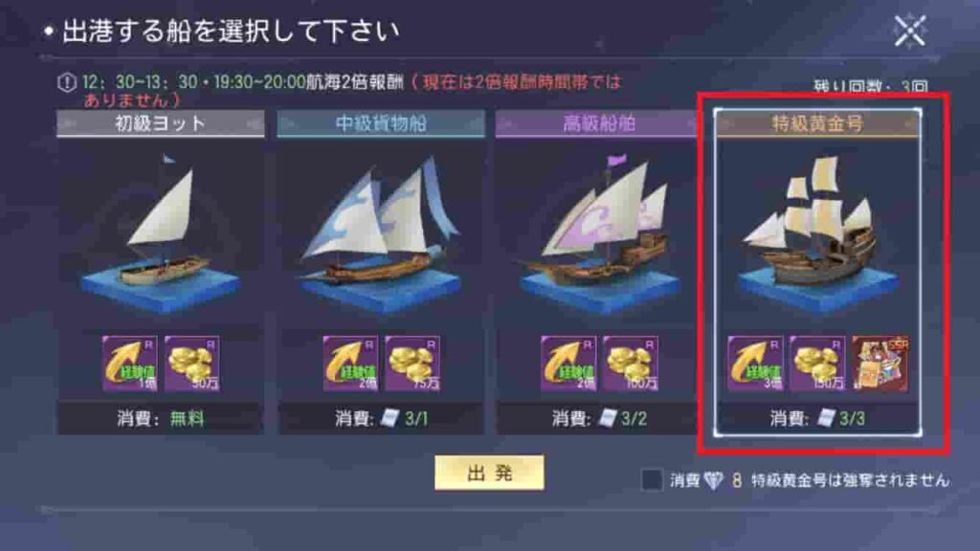Tap the 150万 gold coins reward icon

pyautogui.click(x=817, y=364)
